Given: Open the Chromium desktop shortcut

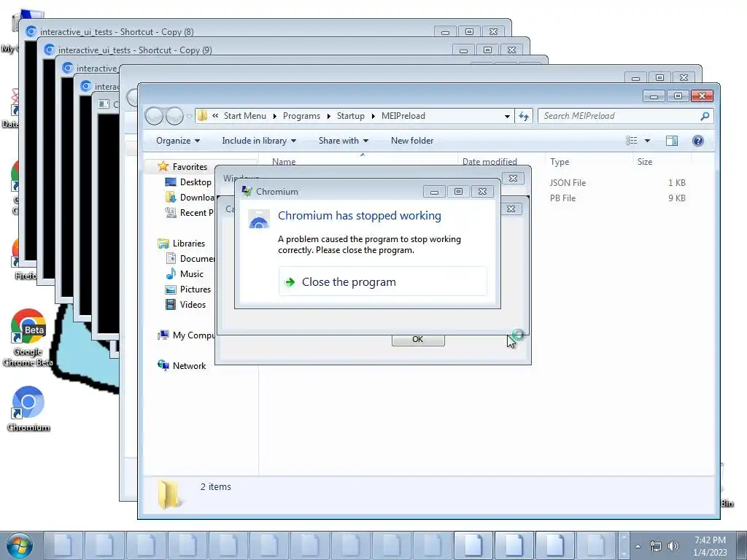Looking at the screenshot, I should pyautogui.click(x=28, y=408).
